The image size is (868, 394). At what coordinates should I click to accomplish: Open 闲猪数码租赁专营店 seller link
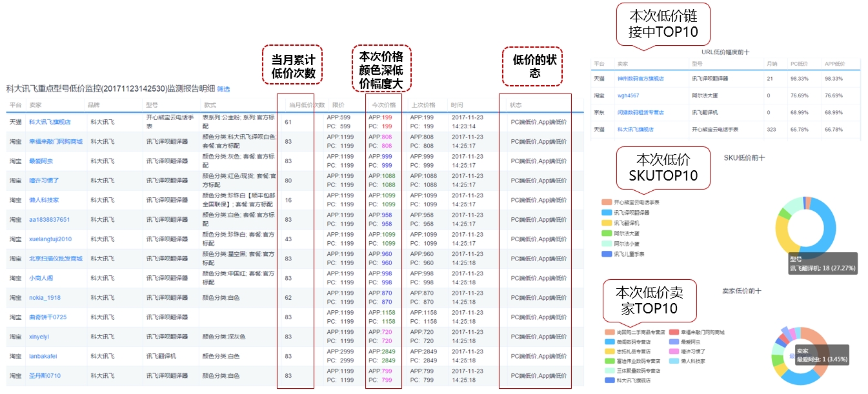pos(640,112)
